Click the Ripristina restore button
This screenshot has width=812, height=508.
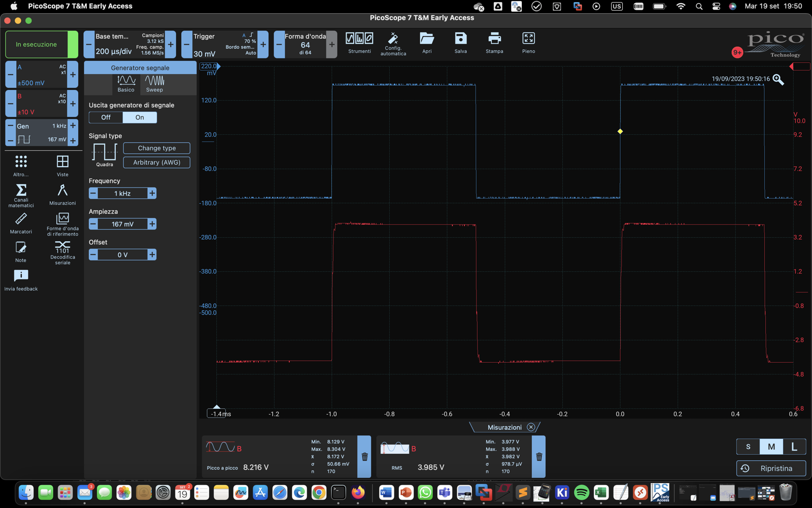point(771,468)
